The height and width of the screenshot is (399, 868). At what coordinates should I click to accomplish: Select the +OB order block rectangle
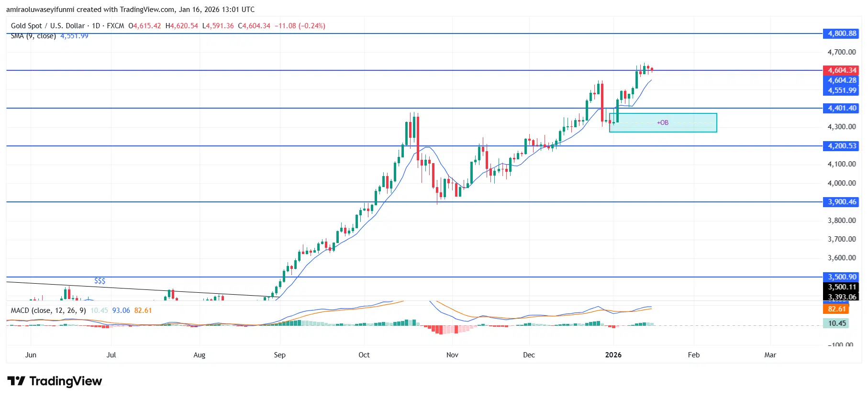(663, 123)
